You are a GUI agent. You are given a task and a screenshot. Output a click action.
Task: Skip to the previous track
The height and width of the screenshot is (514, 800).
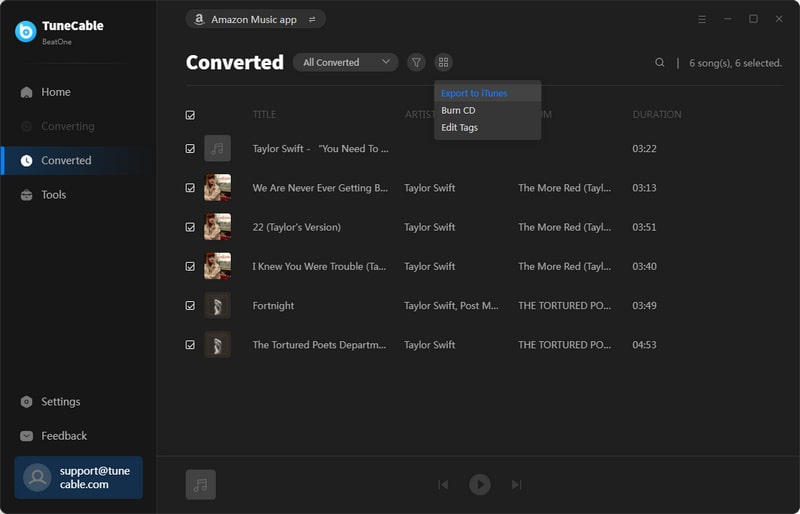point(443,484)
